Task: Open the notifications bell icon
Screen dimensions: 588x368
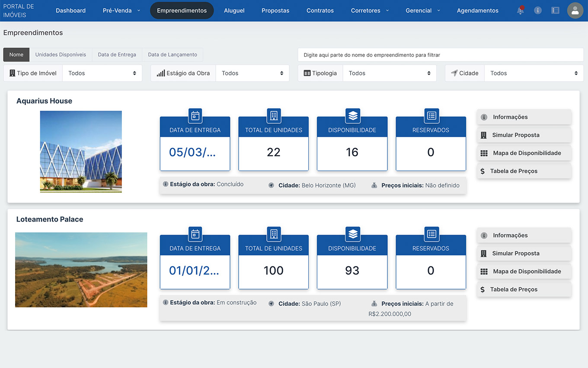Action: click(x=520, y=10)
